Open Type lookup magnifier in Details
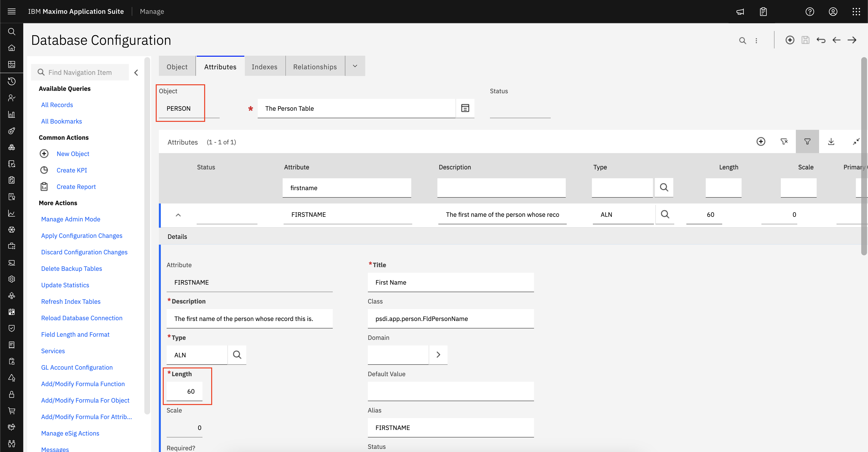 coord(237,355)
